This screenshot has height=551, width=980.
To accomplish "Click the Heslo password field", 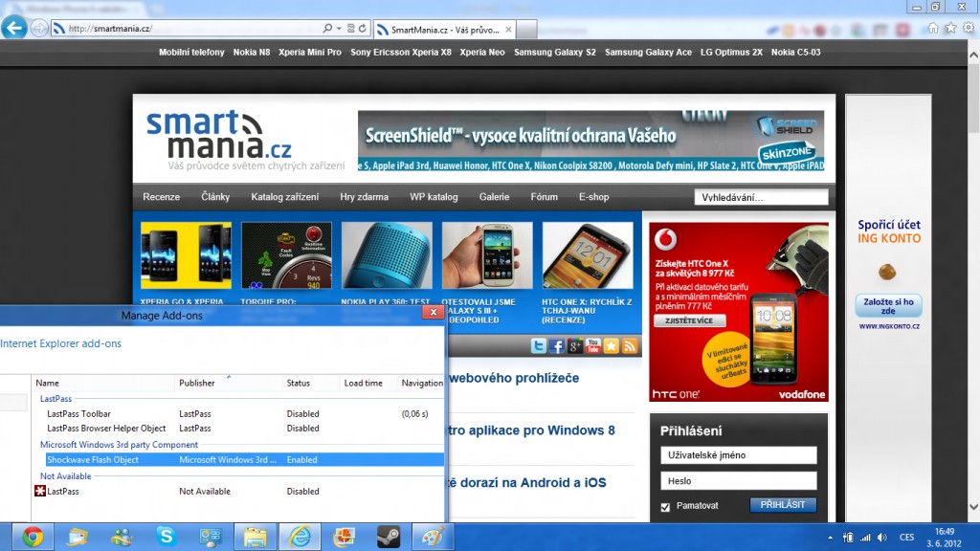I will pos(738,481).
